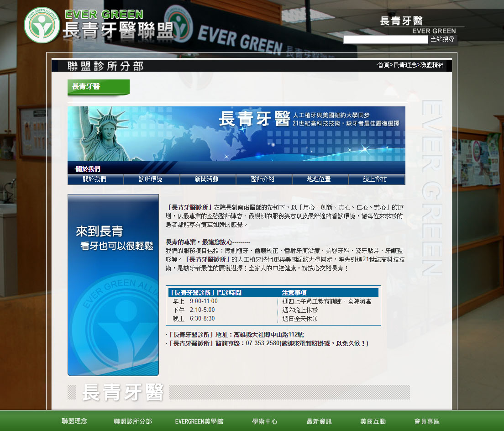Select 學術中心 in bottom menu
This screenshot has height=431, width=504.
[x=265, y=421]
